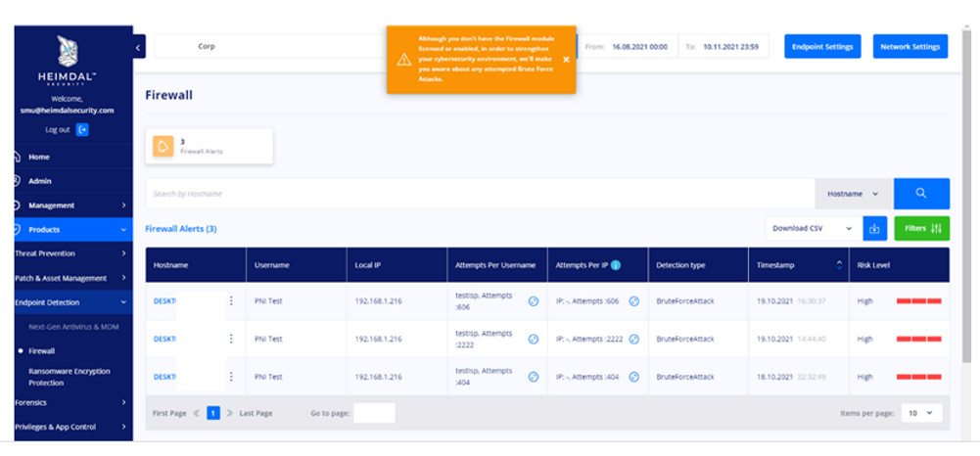Click red risk bar for 14:44:40 row
The width and height of the screenshot is (980, 456).
pyautogui.click(x=918, y=340)
